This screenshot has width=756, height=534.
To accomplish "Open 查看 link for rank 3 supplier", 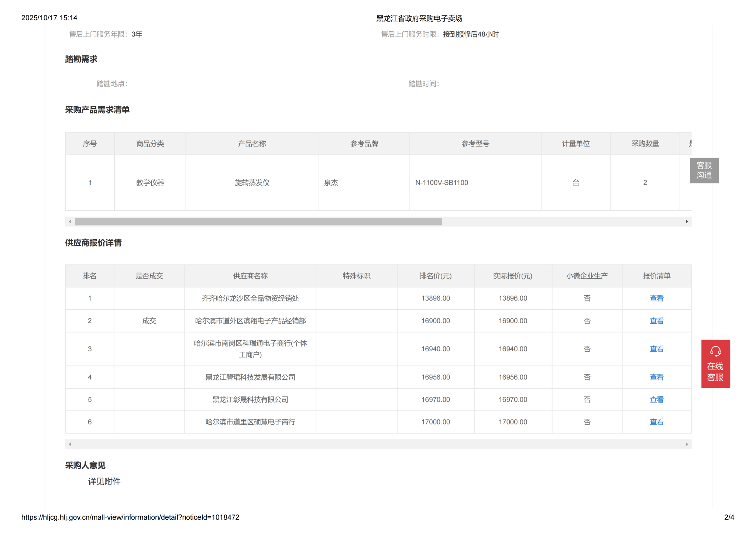I will 656,349.
